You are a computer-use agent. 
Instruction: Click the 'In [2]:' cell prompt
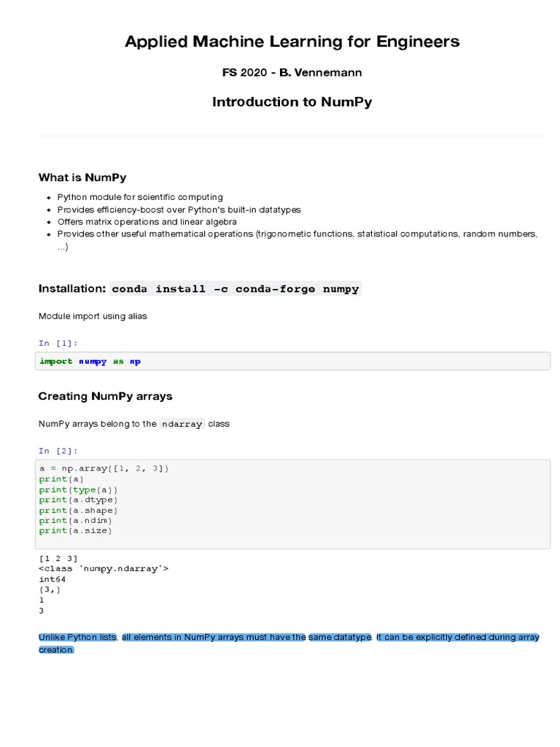58,451
